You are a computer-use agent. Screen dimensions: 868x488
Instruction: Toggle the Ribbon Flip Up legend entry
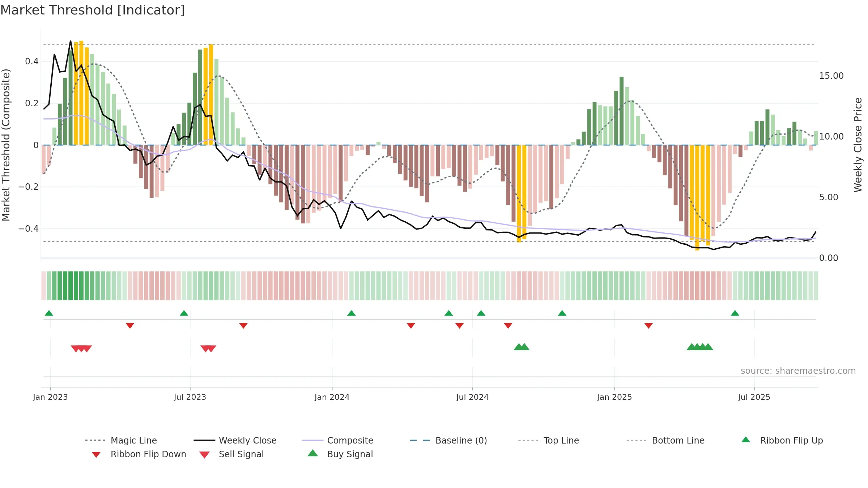(x=782, y=440)
